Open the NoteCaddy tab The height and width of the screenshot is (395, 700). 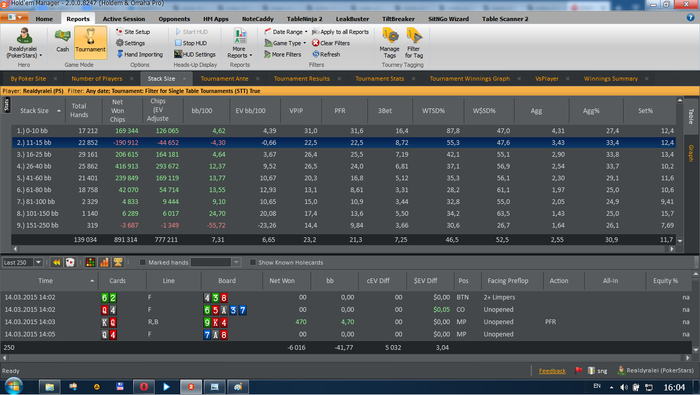click(258, 19)
